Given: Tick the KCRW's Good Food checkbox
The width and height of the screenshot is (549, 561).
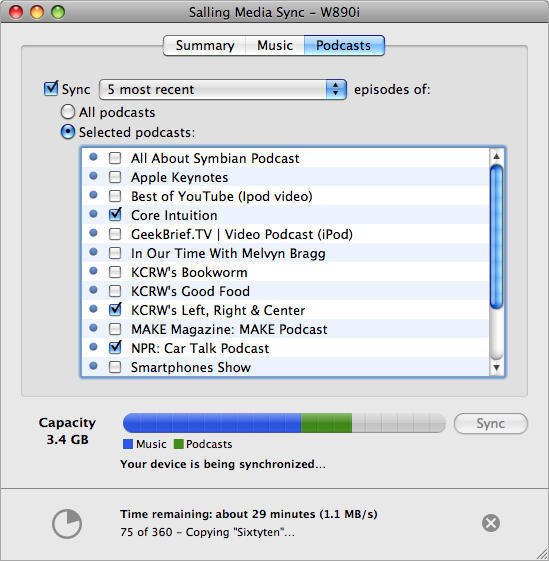Looking at the screenshot, I should (115, 291).
